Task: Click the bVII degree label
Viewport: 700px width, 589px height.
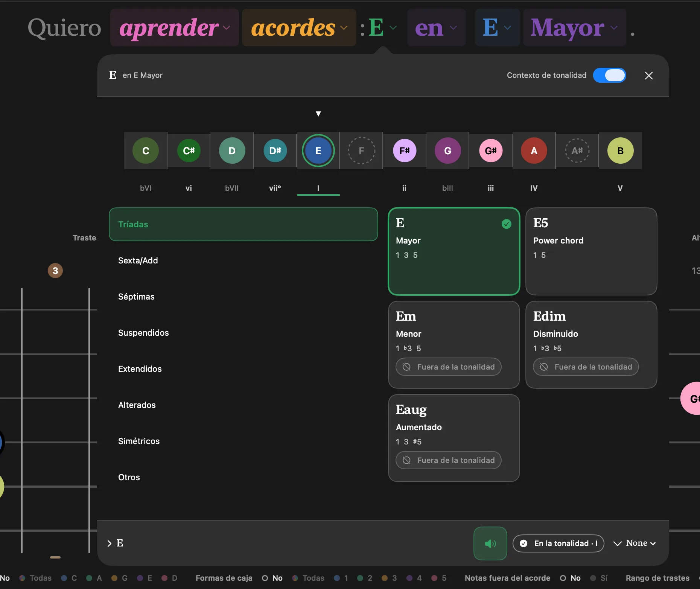Action: (x=232, y=188)
